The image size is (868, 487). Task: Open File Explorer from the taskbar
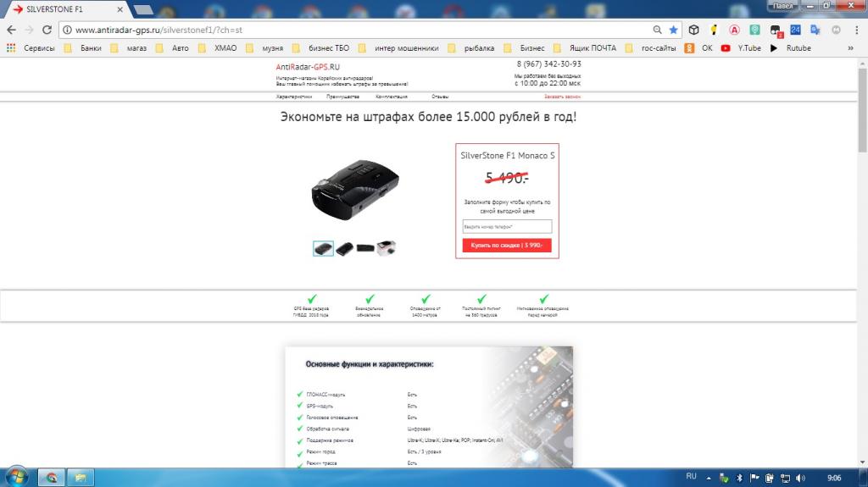pyautogui.click(x=81, y=477)
